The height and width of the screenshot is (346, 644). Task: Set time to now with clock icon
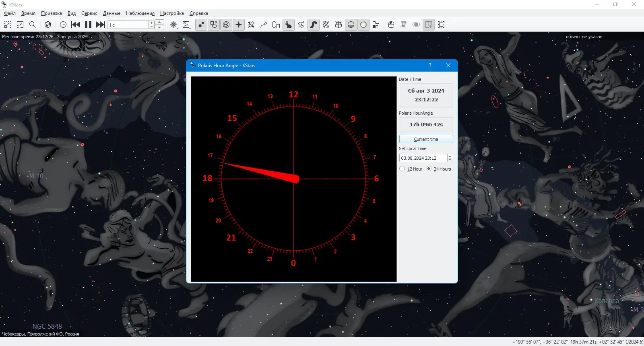(63, 25)
